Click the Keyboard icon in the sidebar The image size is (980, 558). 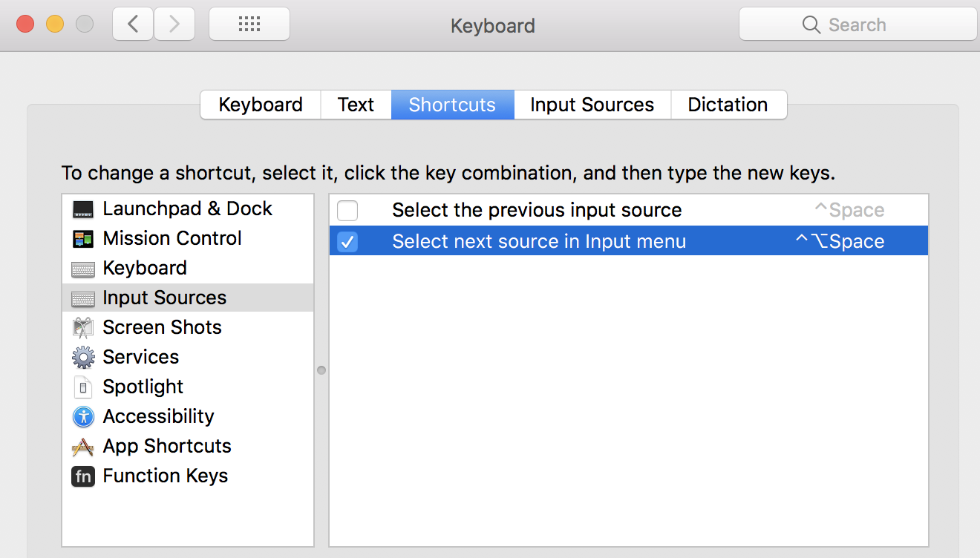point(82,268)
